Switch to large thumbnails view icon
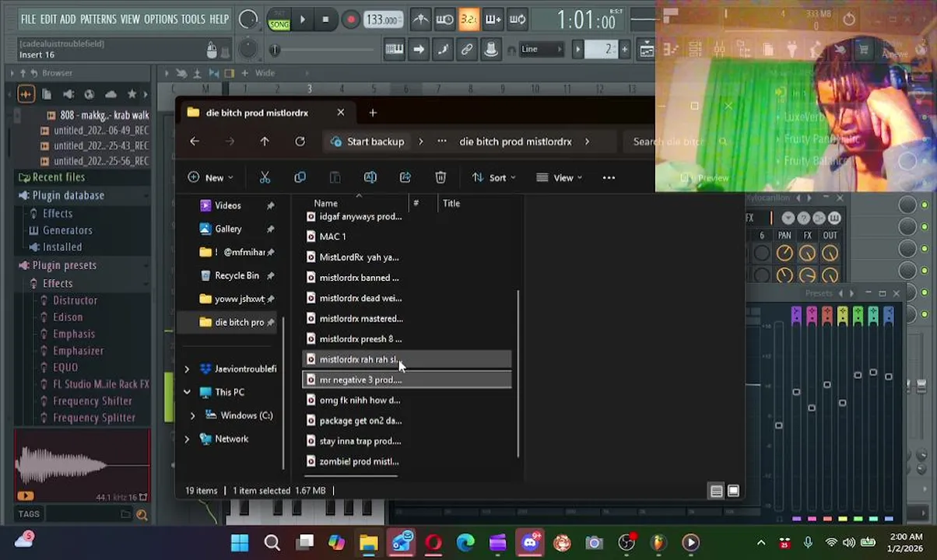This screenshot has height=560, width=937. click(x=733, y=491)
